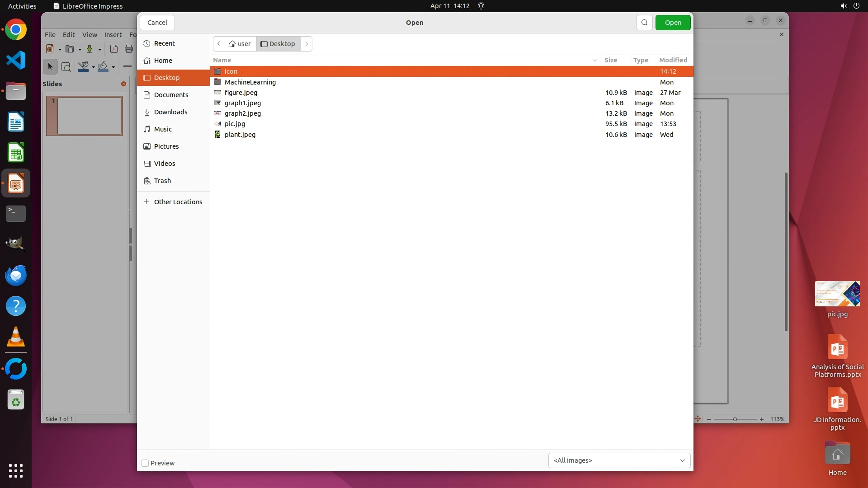Select pic.jpg in file list
Viewport: 868px width, 488px height.
click(x=235, y=124)
